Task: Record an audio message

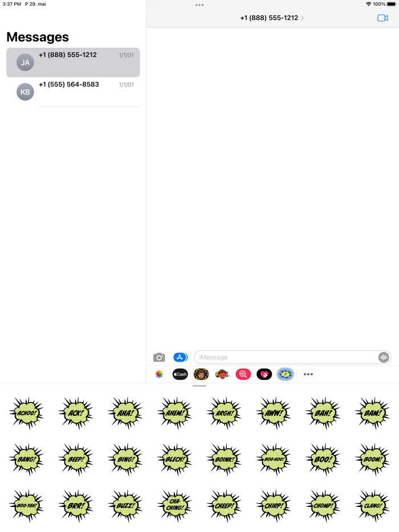Action: tap(384, 357)
